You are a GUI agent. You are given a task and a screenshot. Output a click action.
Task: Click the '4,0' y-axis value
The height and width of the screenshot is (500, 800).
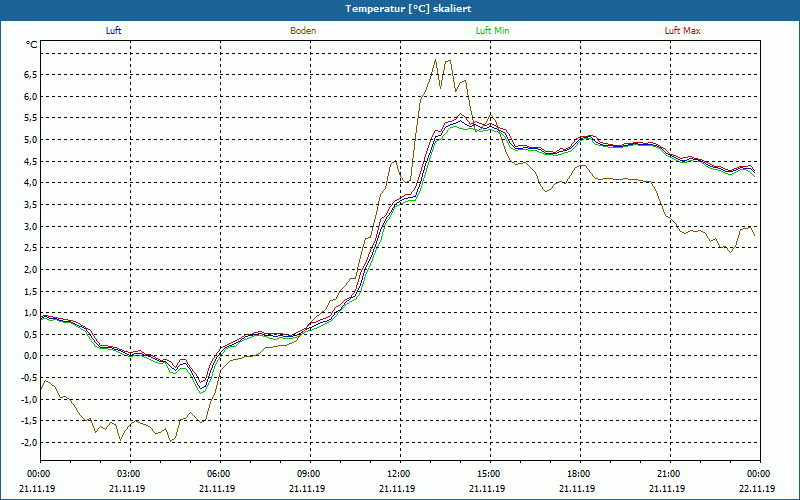point(30,183)
